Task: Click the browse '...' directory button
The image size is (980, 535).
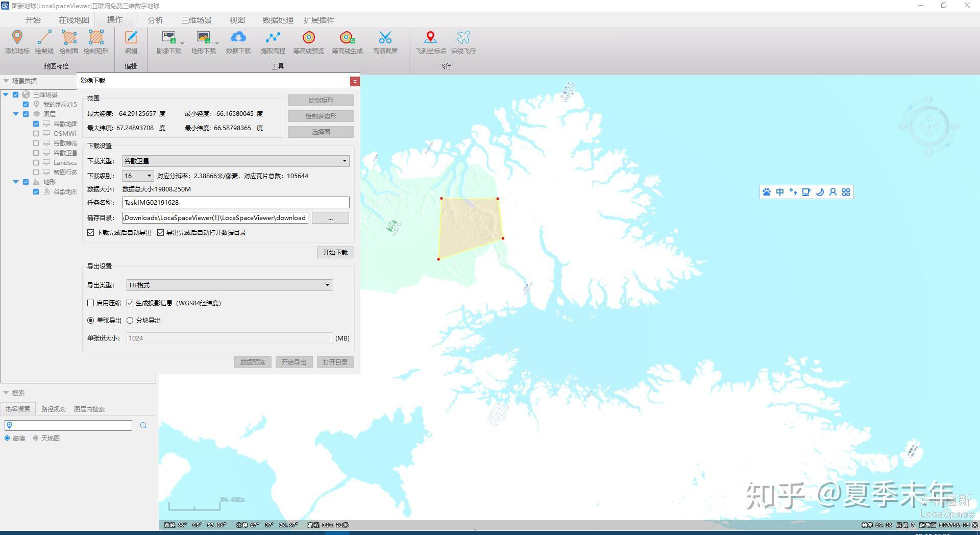Action: [x=330, y=217]
